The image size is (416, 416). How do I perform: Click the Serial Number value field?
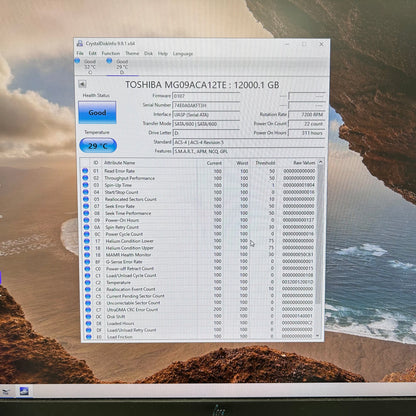[206, 105]
